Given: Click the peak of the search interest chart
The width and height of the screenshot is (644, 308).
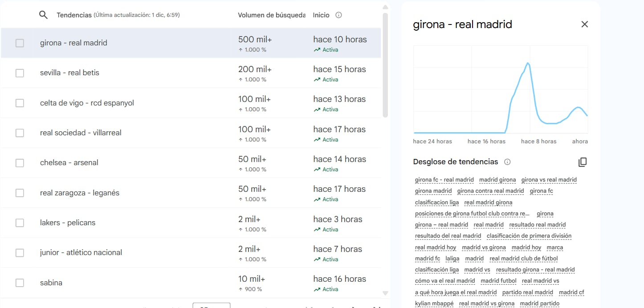Looking at the screenshot, I should (528, 63).
